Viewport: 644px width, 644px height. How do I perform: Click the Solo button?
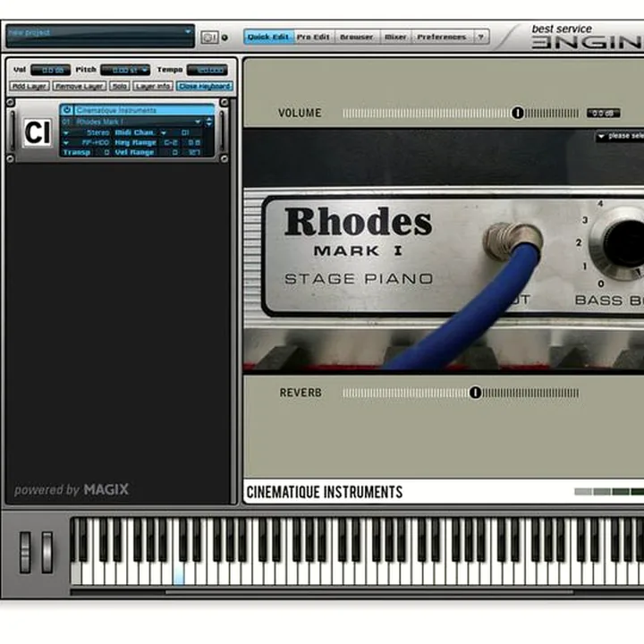[120, 86]
